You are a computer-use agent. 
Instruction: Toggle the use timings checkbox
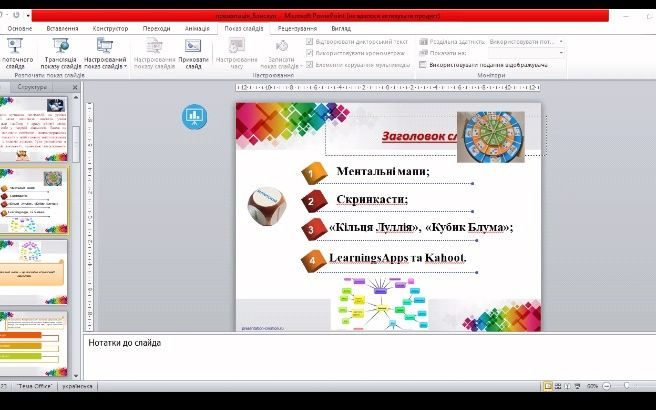[310, 53]
